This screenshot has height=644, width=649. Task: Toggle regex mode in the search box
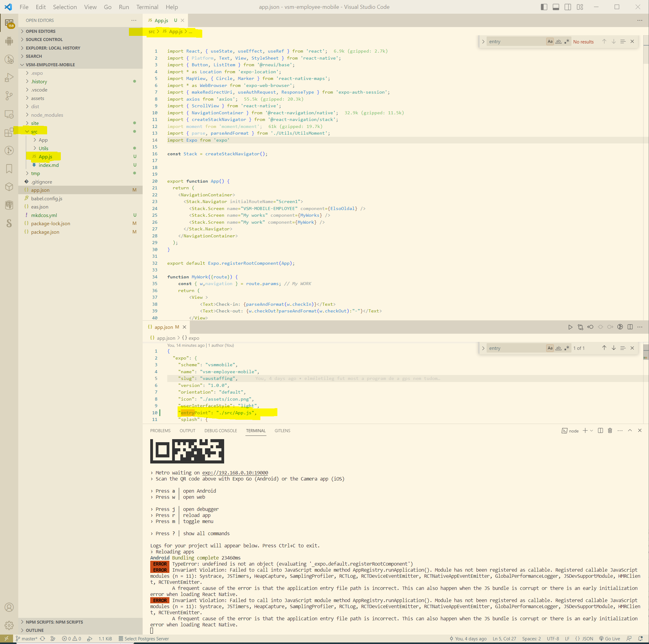567,41
